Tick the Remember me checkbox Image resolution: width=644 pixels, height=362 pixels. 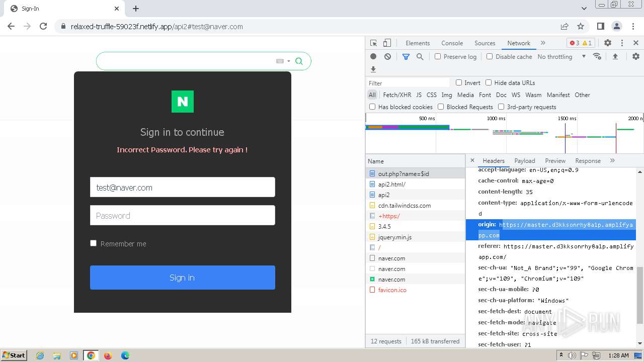coord(93,243)
